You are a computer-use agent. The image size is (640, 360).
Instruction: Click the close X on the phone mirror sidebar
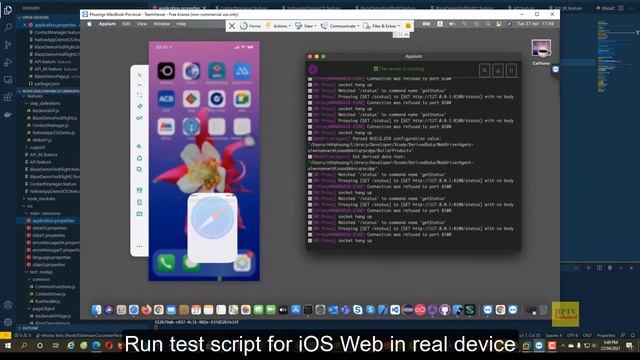pos(140,75)
